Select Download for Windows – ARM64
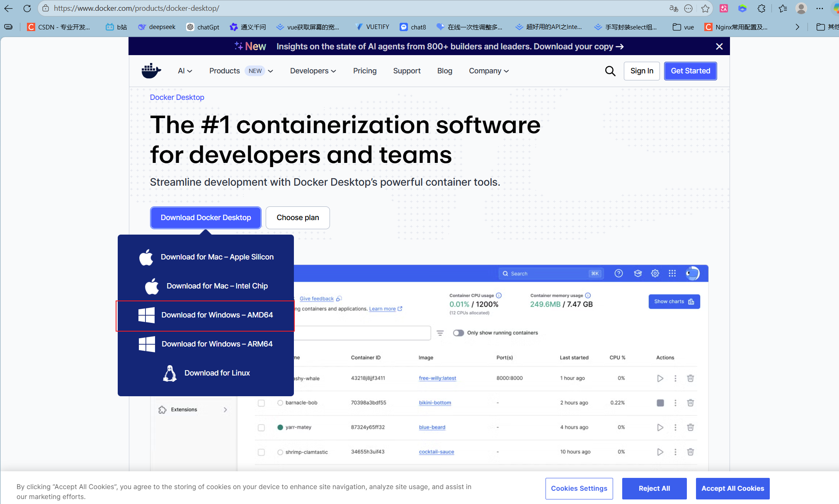Screen dimensions: 839x504 tap(206, 344)
